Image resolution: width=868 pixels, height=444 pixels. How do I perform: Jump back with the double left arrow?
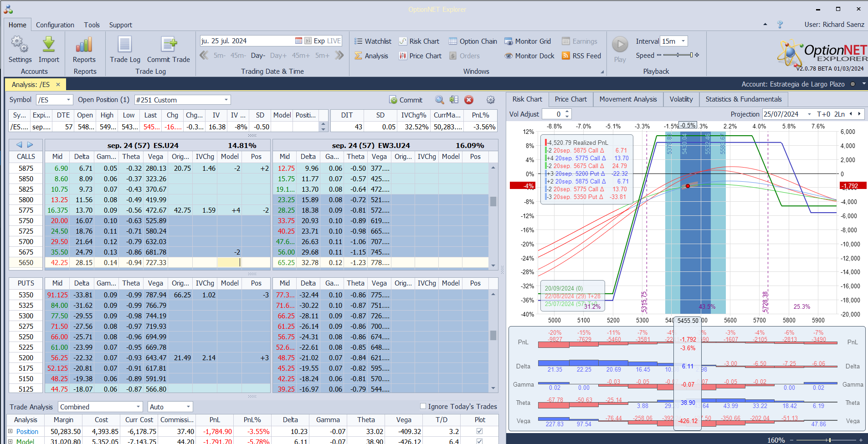pos(204,56)
